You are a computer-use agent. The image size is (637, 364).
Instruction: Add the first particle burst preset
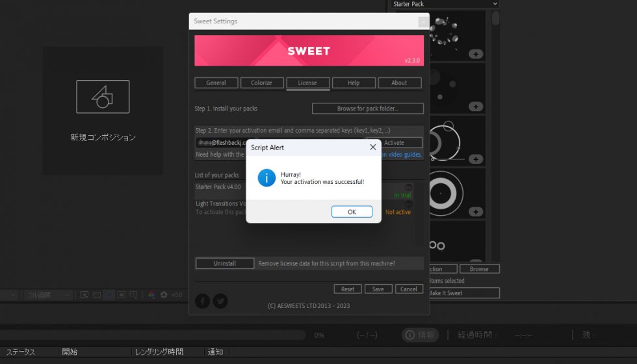click(476, 54)
